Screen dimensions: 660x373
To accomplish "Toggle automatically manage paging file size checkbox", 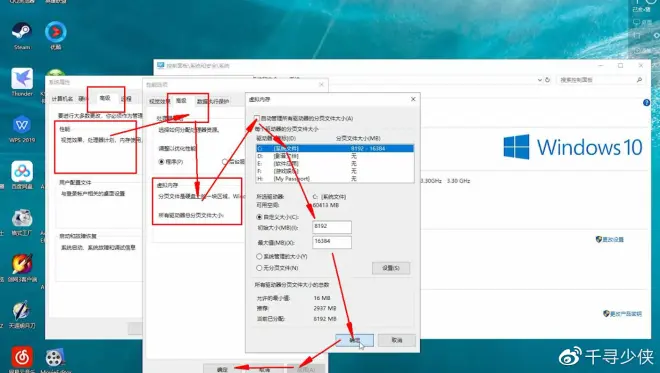I will pos(257,118).
